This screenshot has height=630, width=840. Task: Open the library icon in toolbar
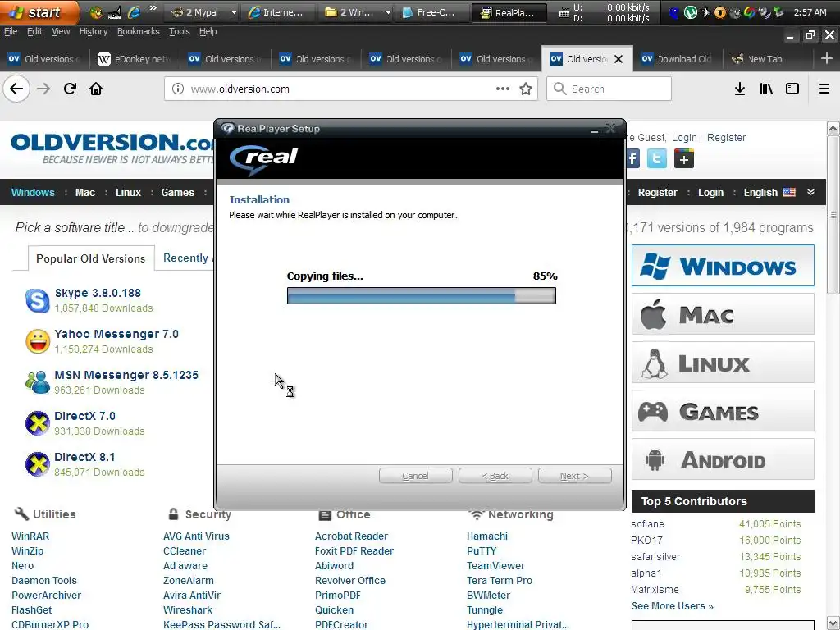[766, 89]
